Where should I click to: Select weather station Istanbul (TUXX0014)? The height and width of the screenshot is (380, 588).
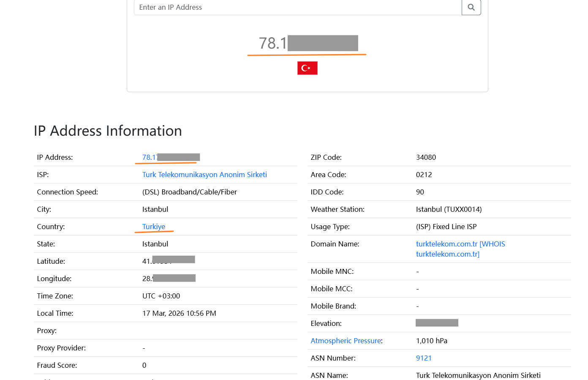(449, 209)
